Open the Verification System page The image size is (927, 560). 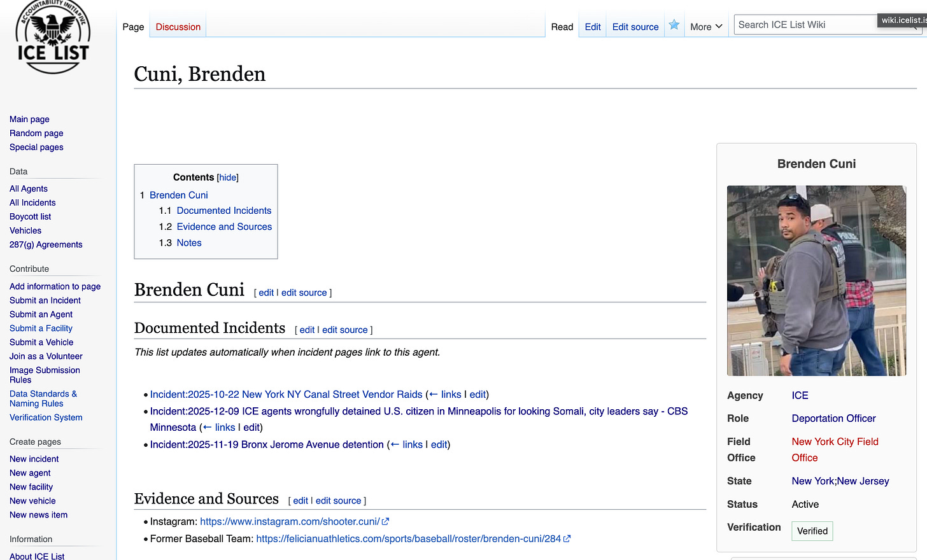46,417
